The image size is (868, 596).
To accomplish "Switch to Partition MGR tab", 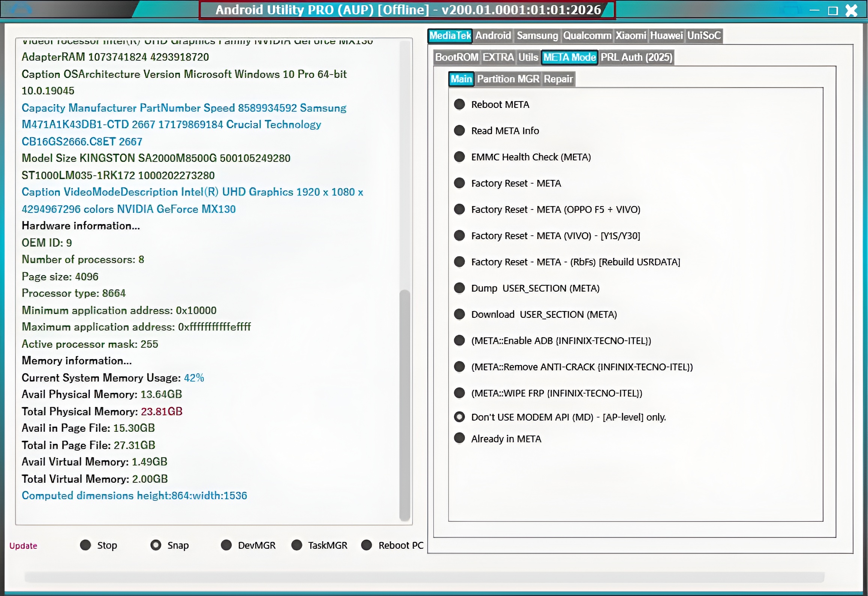I will coord(508,79).
